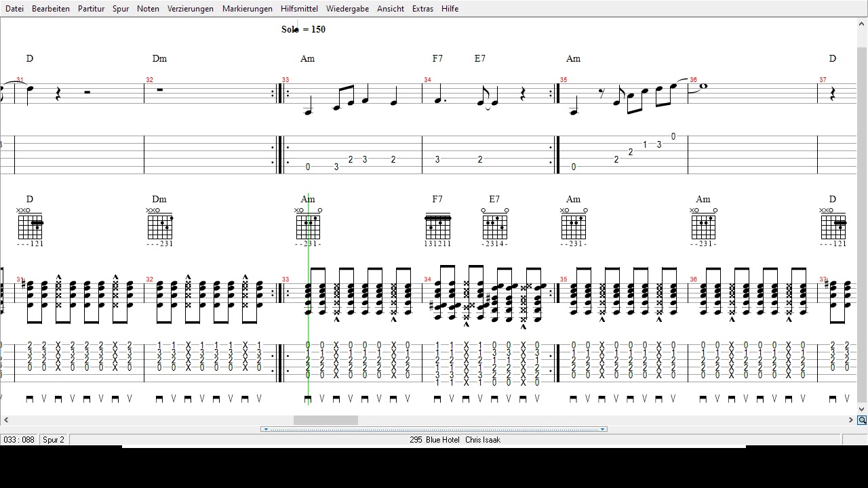
Task: Click the right handle of the range slider
Action: (x=603, y=429)
